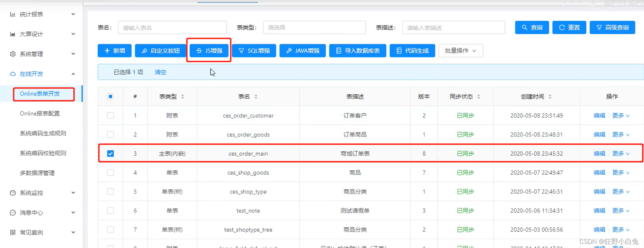Click the 大屏设计 area chart icon

point(13,34)
